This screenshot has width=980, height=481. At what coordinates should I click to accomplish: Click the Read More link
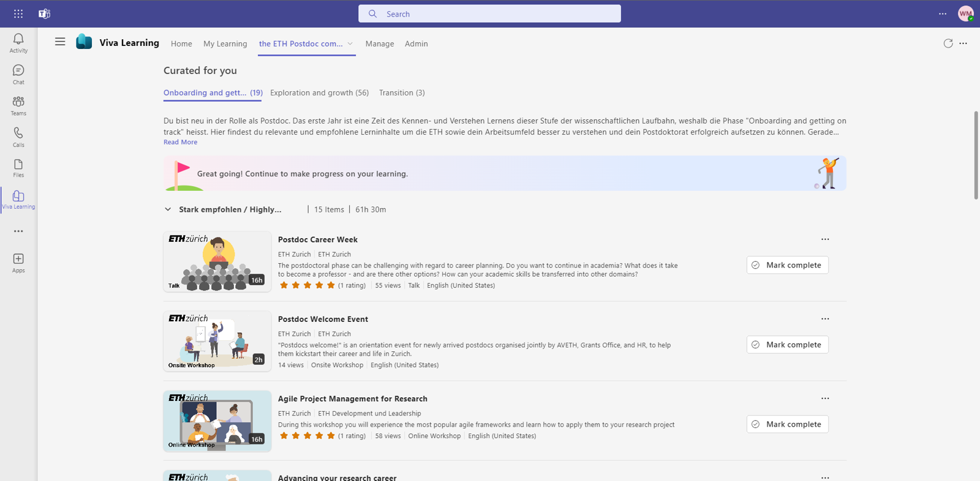(x=181, y=142)
